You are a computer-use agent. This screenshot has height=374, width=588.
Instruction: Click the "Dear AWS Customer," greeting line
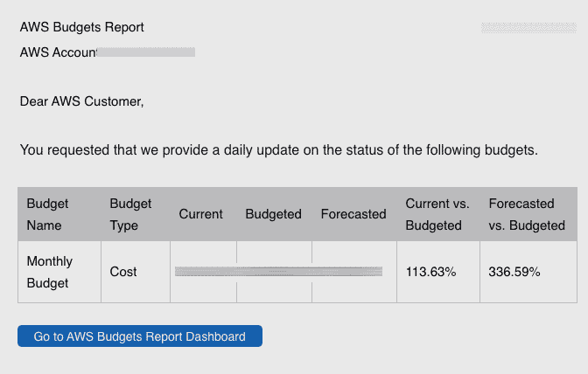(x=81, y=101)
